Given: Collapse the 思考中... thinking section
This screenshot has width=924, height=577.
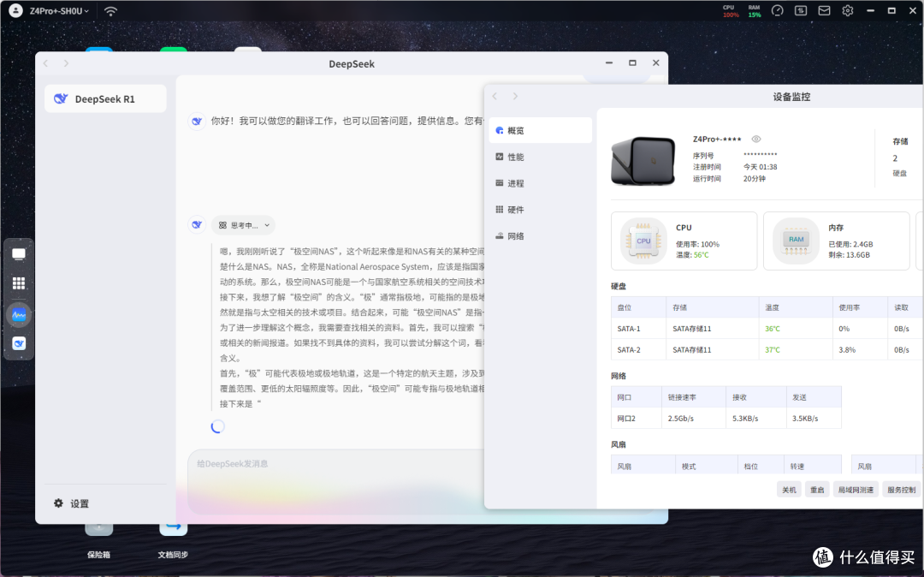Looking at the screenshot, I should pos(243,225).
